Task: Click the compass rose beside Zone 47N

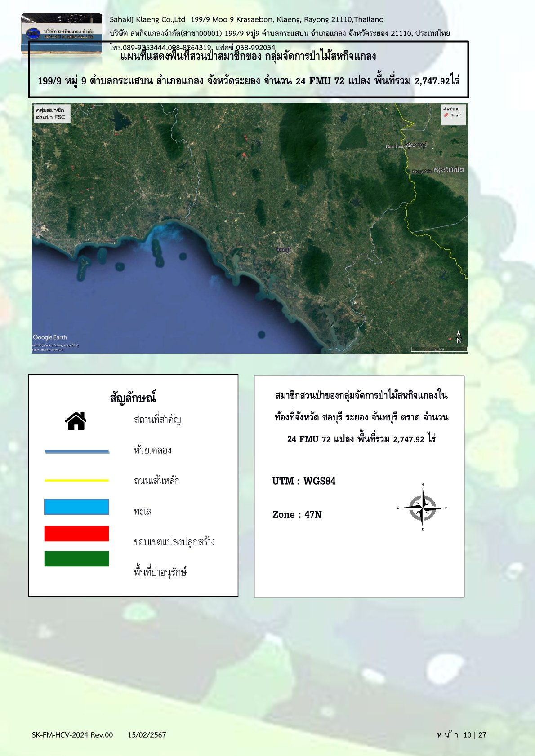Action: [422, 508]
